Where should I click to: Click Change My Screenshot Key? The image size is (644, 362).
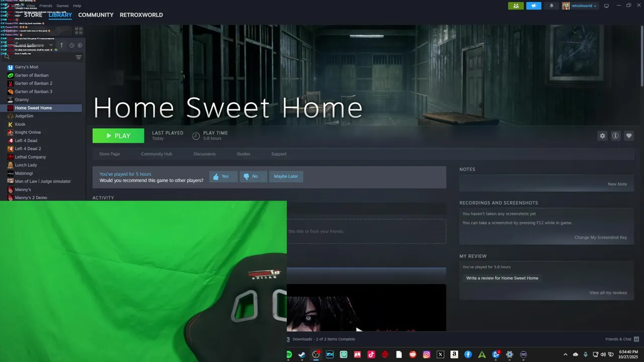[601, 237]
